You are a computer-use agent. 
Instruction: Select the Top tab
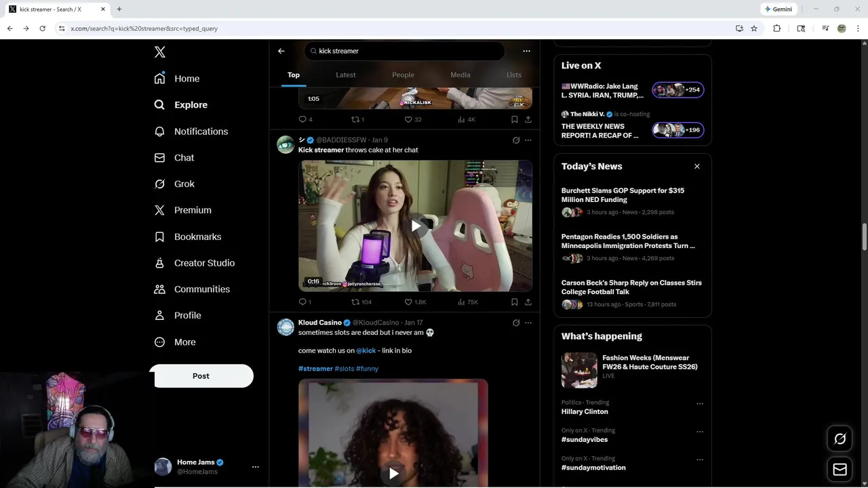coord(294,75)
